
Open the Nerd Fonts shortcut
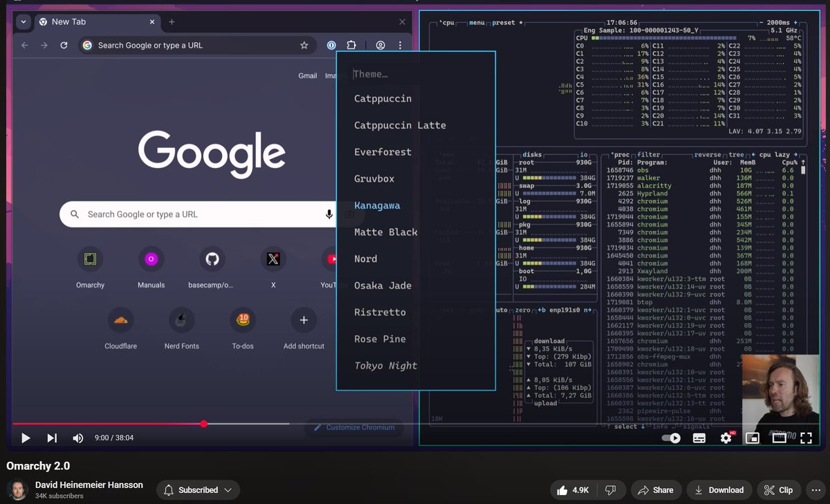tap(181, 328)
